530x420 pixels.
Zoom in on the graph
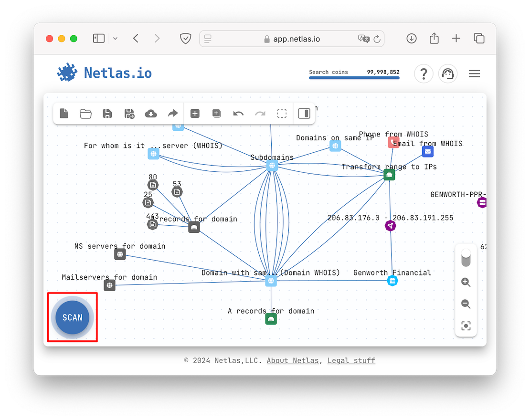(x=466, y=282)
